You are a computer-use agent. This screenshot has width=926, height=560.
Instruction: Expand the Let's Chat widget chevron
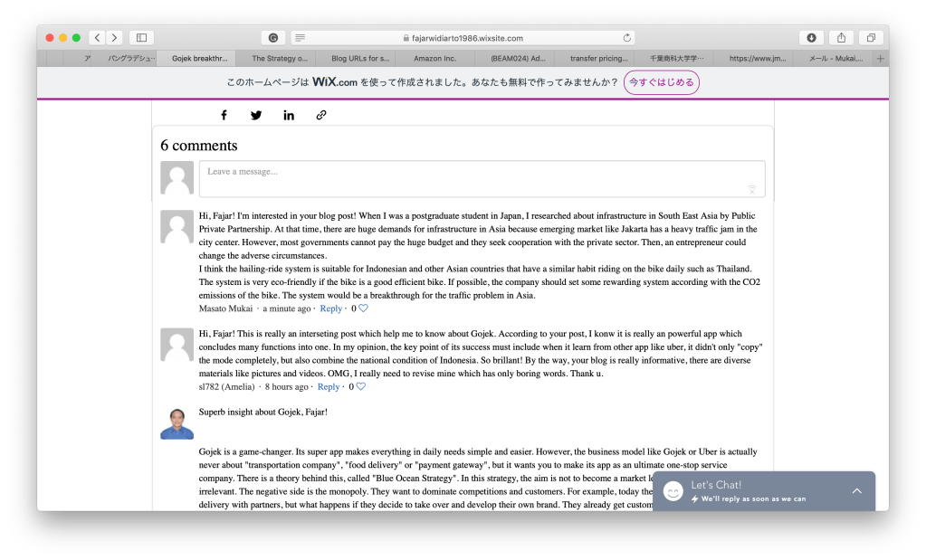856,490
